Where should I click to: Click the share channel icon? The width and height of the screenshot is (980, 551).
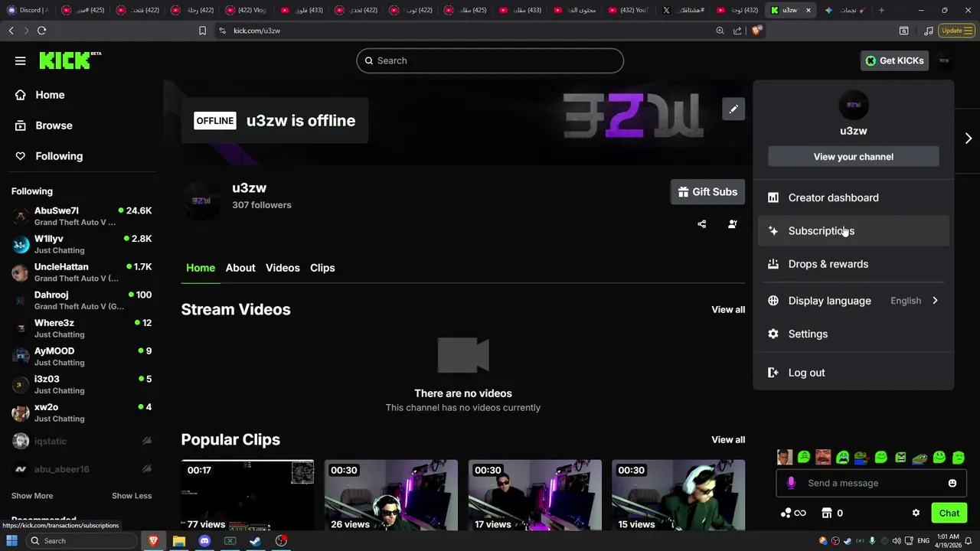point(701,224)
